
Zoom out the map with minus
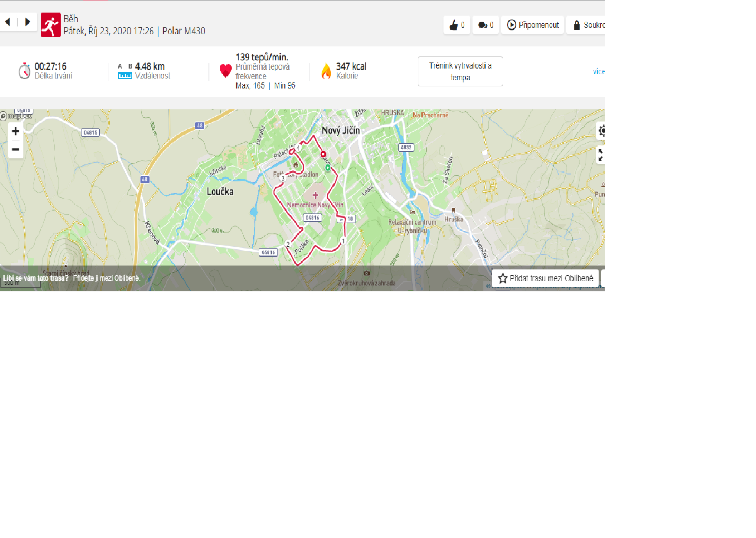point(16,149)
